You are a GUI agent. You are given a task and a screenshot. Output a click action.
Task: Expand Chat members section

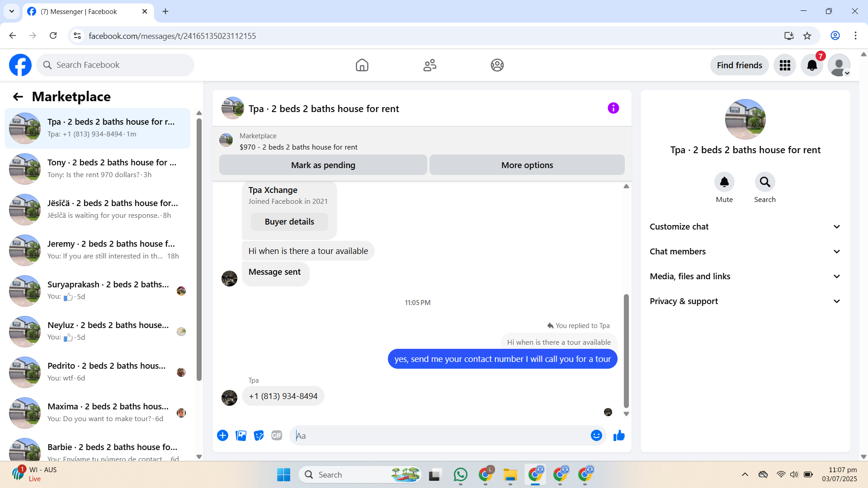(x=745, y=252)
